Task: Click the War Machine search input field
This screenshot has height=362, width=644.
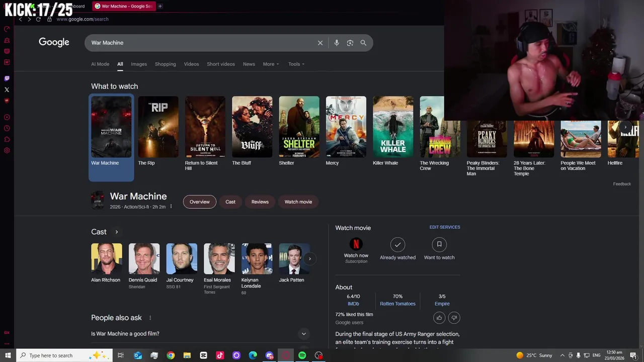Action: (x=201, y=43)
